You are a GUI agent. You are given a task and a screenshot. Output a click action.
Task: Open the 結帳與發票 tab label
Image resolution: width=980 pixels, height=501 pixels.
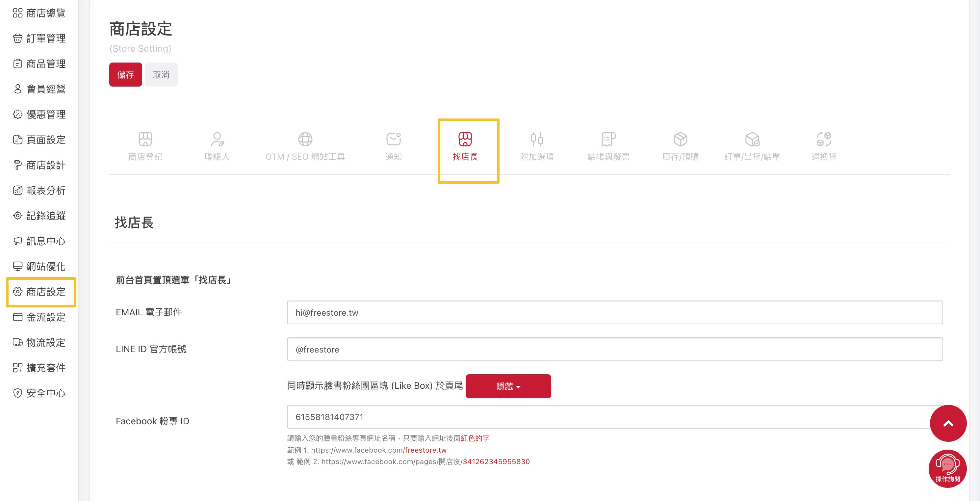tap(609, 157)
